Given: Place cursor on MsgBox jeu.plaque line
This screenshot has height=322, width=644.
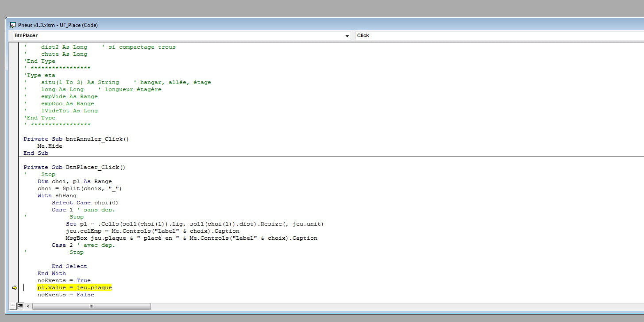Looking at the screenshot, I should point(191,238).
